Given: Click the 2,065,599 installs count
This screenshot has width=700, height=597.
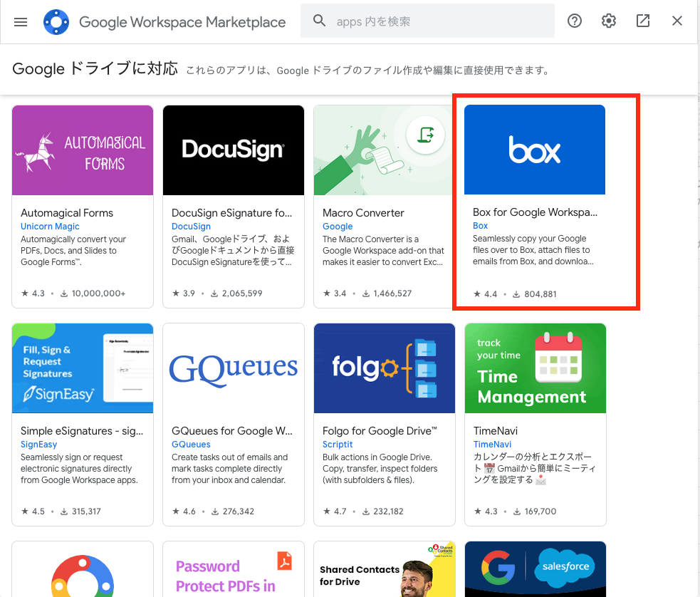Looking at the screenshot, I should click(x=242, y=294).
